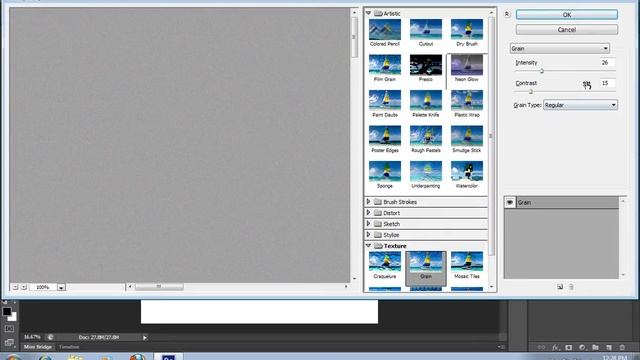Click the foreground color swatch
Image resolution: width=640 pixels, height=360 pixels.
7,311
